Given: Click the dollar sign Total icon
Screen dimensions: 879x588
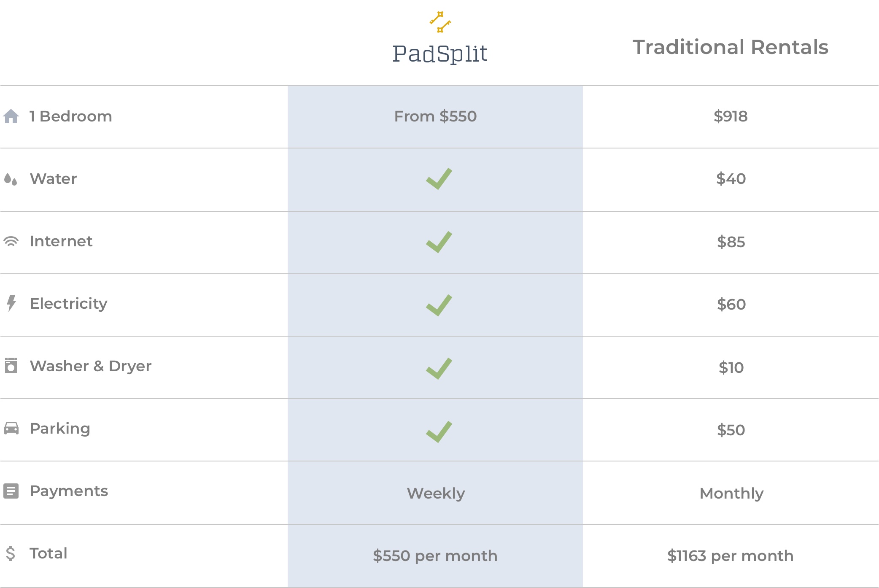Looking at the screenshot, I should [x=11, y=553].
